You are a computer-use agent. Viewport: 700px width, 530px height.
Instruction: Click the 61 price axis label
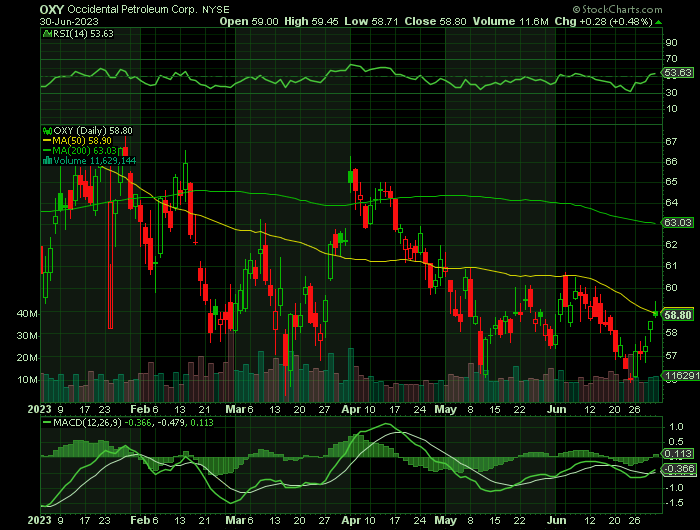tap(671, 266)
